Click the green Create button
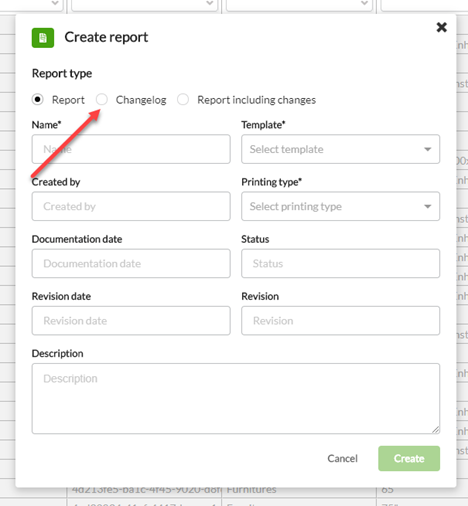Screen dimensions: 468x506 (409, 458)
